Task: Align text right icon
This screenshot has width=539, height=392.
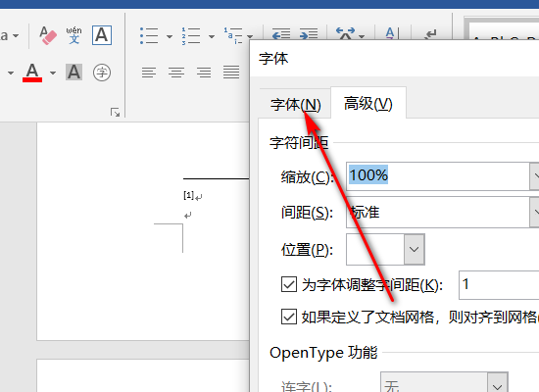Action: [x=204, y=73]
